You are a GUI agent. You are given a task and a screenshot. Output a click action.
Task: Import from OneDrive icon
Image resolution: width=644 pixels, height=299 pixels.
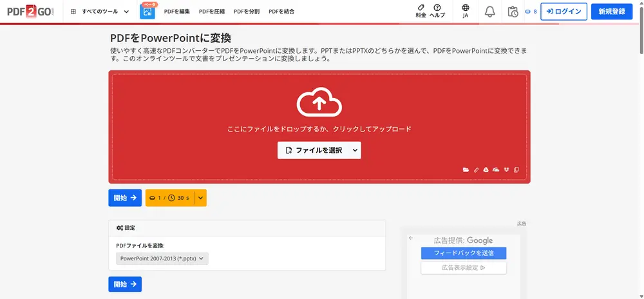[496, 169]
